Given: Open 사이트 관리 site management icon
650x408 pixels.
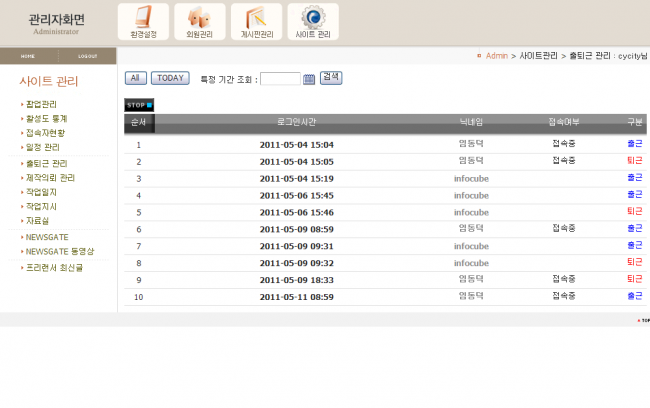Looking at the screenshot, I should click(x=313, y=22).
